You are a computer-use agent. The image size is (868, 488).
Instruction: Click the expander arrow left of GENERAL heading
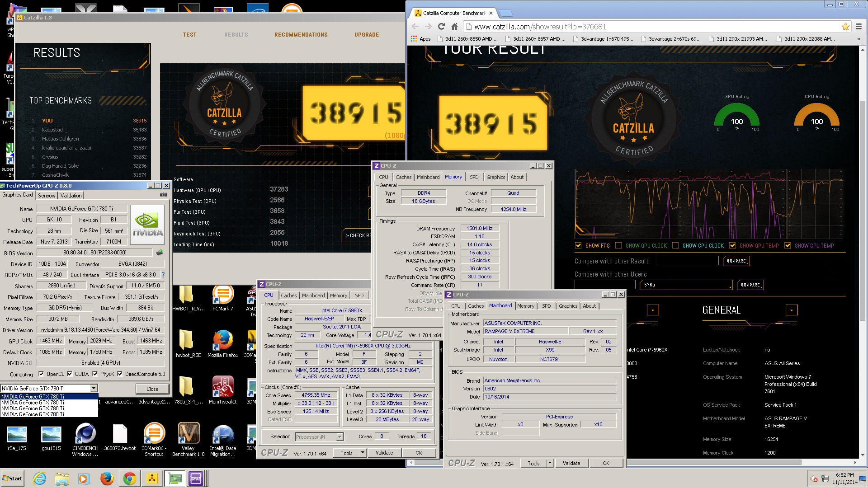653,310
